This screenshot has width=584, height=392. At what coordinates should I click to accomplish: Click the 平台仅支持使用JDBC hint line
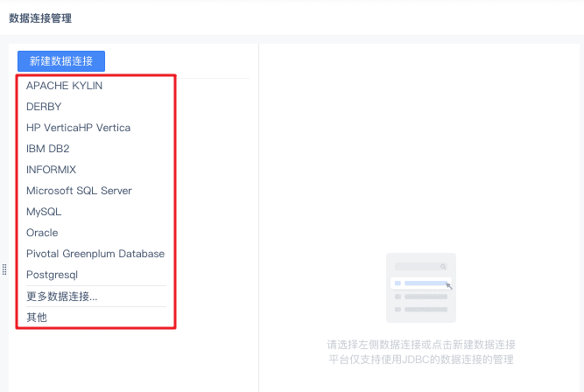click(x=421, y=360)
